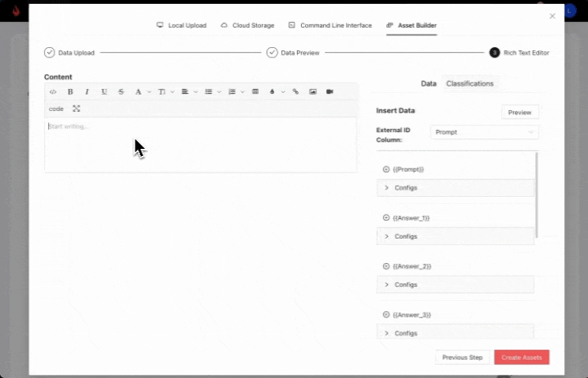Apply strikethrough to text

[121, 91]
